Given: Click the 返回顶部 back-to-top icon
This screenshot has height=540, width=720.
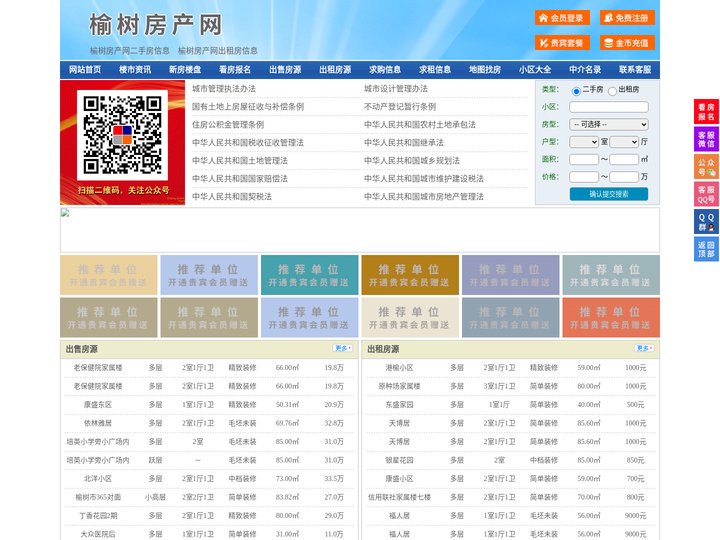Looking at the screenshot, I should (x=706, y=249).
